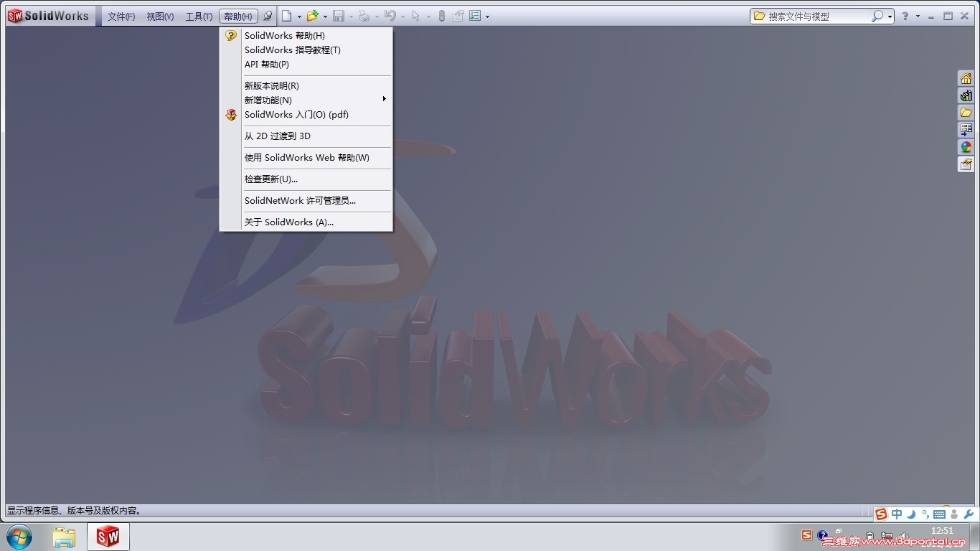Open the Design Library tab in the task pane
This screenshot has width=980, height=551.
(966, 95)
